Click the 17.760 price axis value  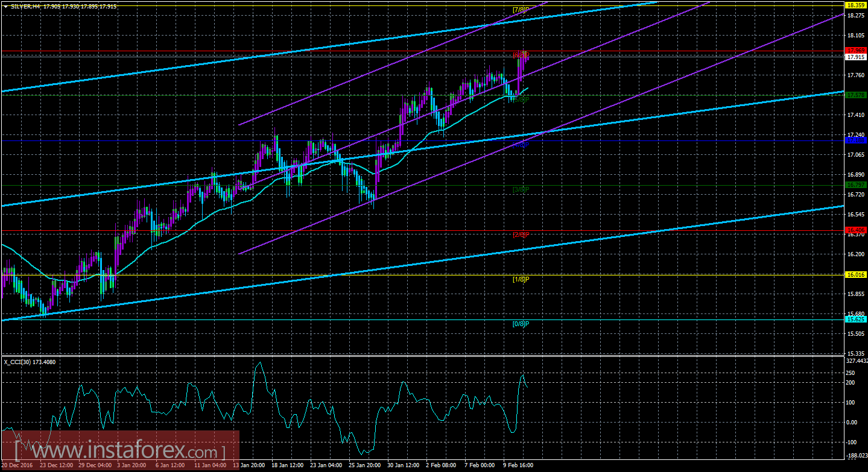[856, 75]
